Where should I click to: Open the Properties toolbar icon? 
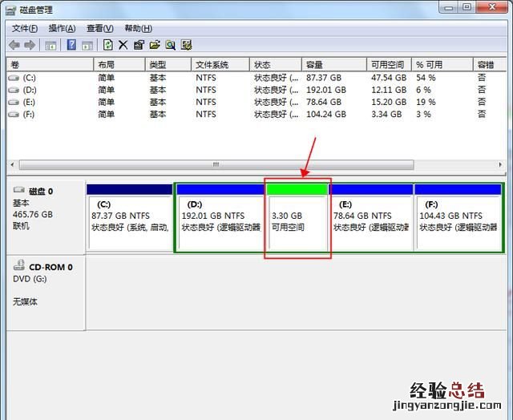click(139, 45)
